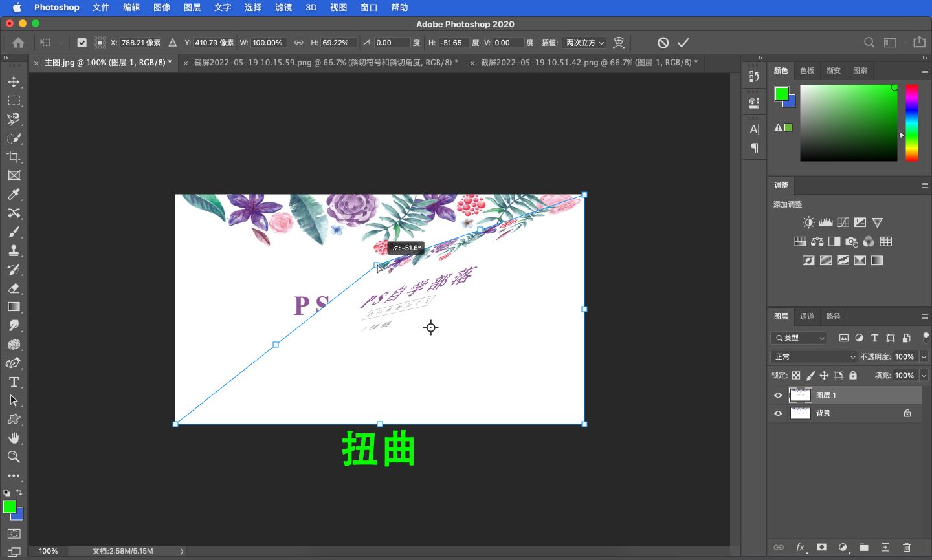This screenshot has height=560, width=932.
Task: Open the 滤镜 menu
Action: pos(283,7)
